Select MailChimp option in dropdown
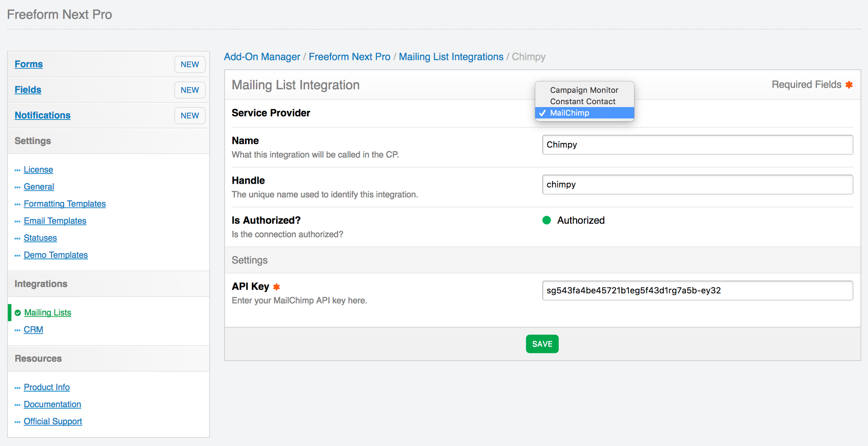Screen dimensions: 868x446 pyautogui.click(x=584, y=113)
